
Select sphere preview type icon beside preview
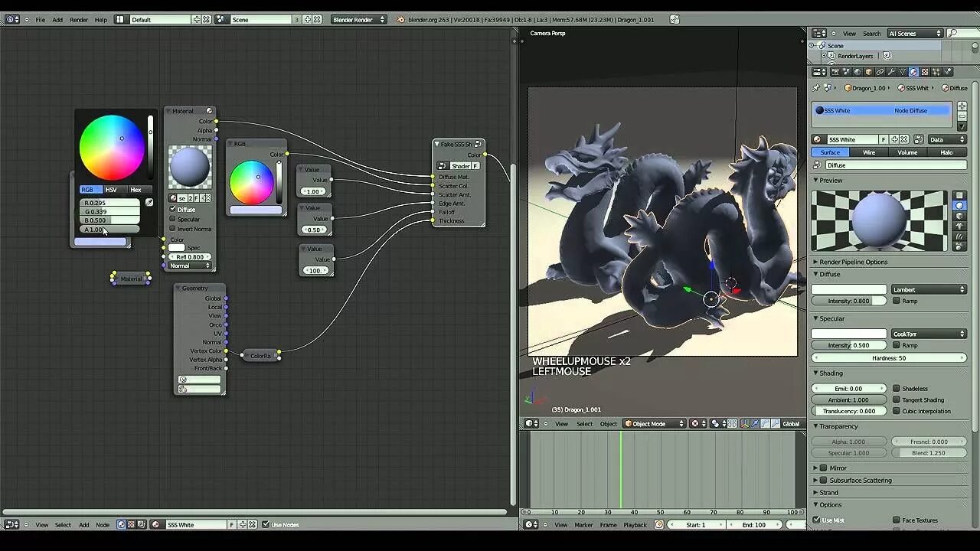pos(960,206)
